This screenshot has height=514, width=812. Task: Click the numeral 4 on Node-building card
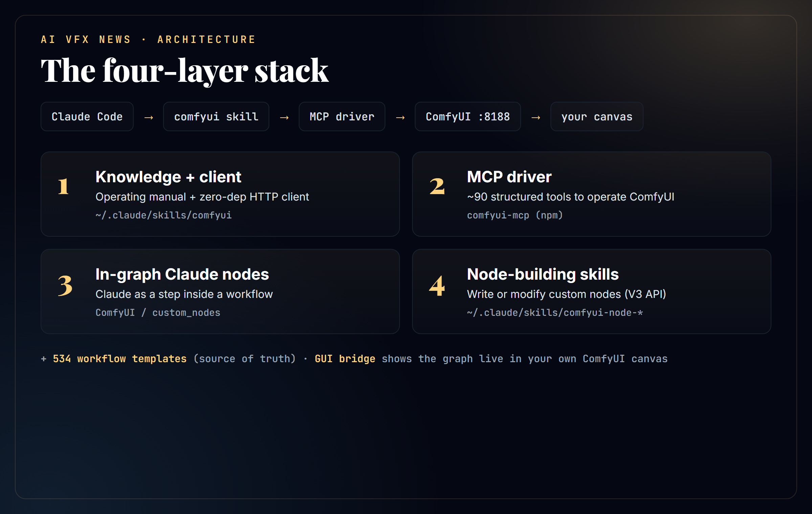[437, 285]
